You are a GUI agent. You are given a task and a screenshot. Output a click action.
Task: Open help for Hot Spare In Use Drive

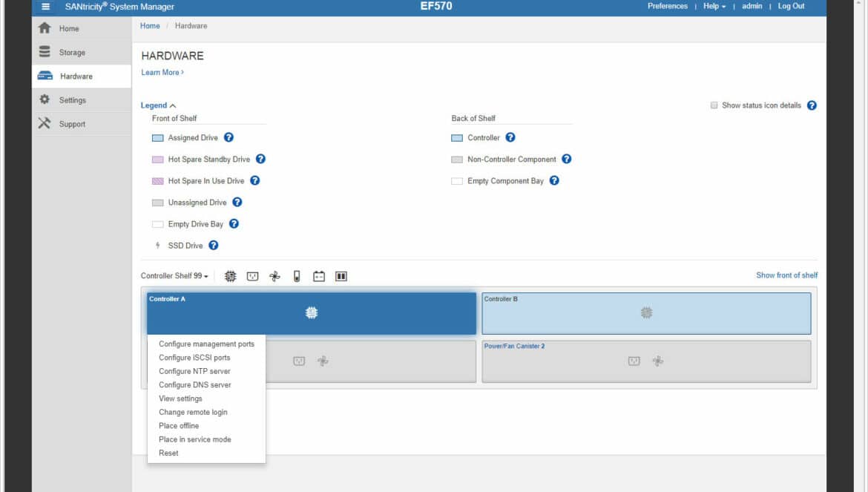tap(254, 180)
